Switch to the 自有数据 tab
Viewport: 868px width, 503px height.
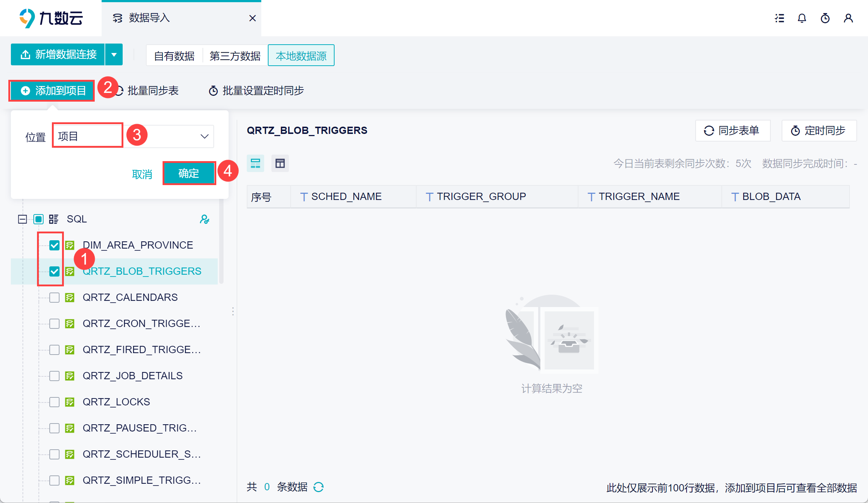click(174, 56)
